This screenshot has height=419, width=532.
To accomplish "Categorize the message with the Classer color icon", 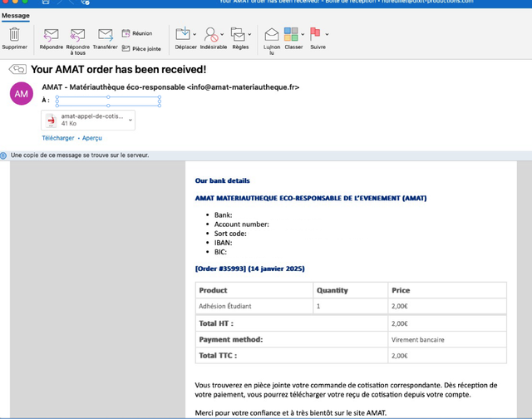I will click(x=291, y=34).
